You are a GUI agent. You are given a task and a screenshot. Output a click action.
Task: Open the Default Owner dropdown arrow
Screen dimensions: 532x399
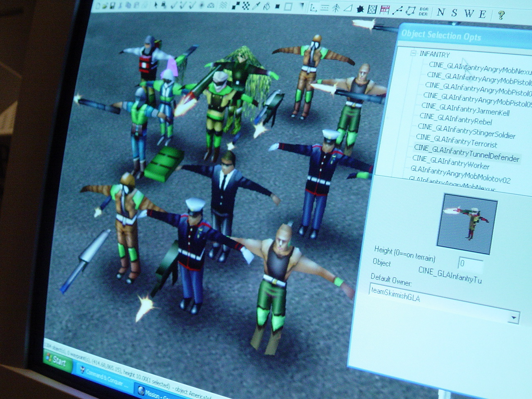click(514, 318)
